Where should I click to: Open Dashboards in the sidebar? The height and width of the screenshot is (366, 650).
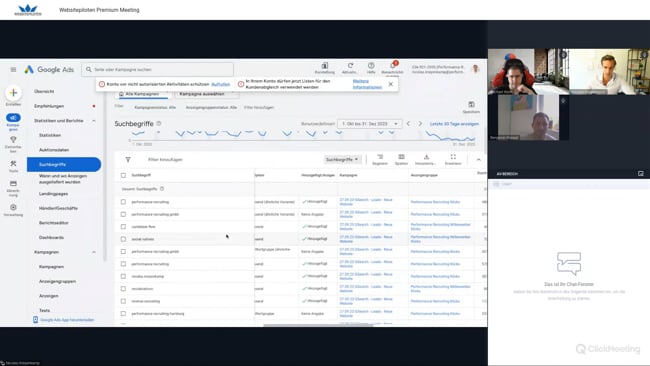click(51, 238)
